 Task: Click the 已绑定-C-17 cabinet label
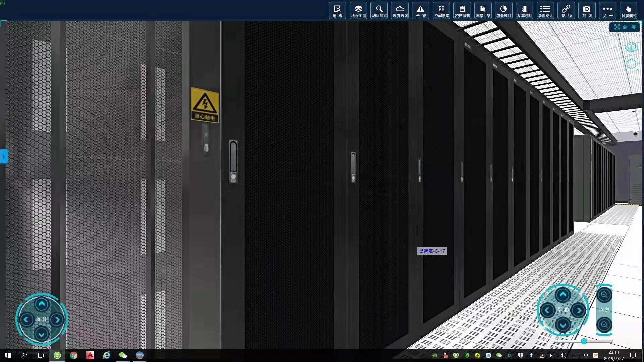(432, 251)
